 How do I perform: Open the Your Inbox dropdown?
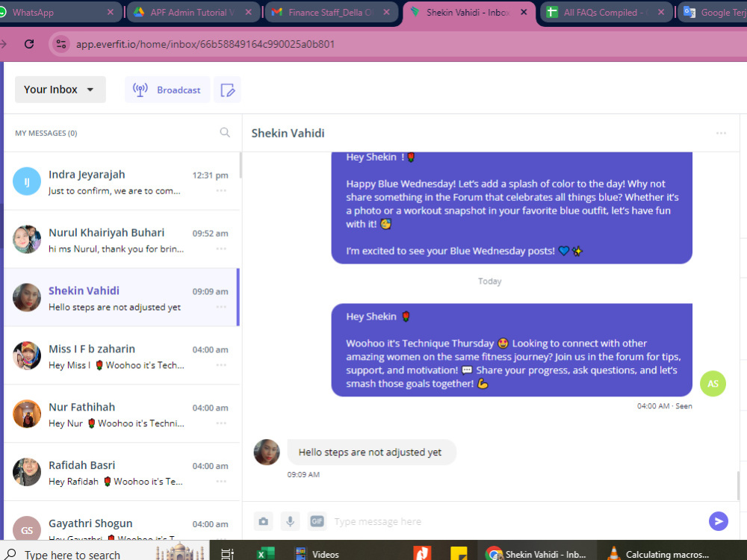(x=60, y=90)
